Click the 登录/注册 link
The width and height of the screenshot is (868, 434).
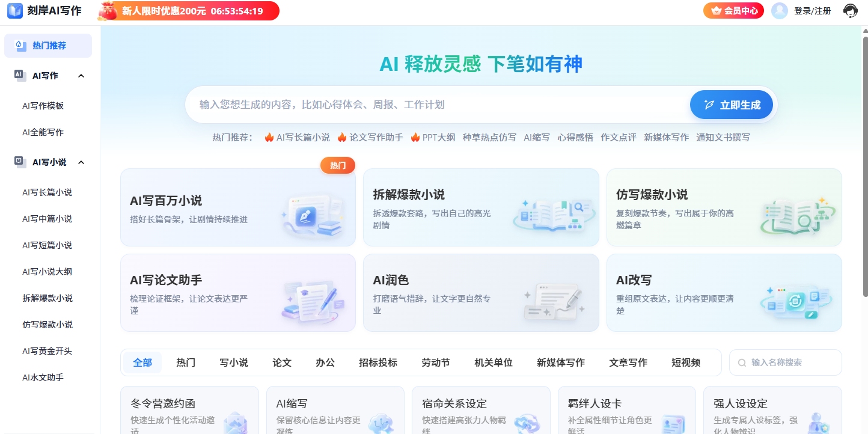click(813, 11)
